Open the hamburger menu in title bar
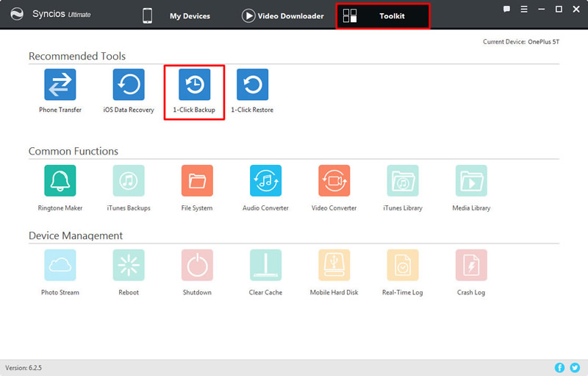Viewport: 588px width, 376px height. (524, 9)
